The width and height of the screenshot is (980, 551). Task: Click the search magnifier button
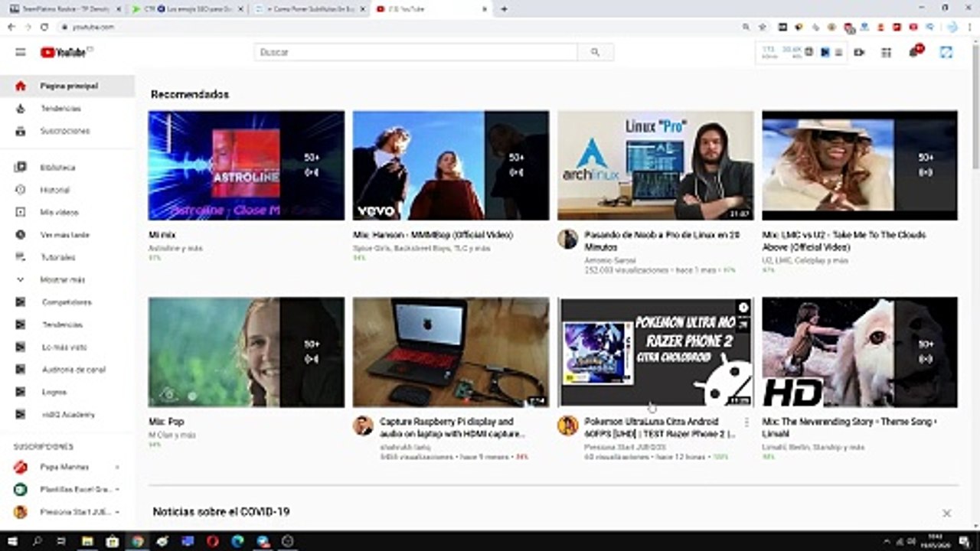(x=596, y=52)
